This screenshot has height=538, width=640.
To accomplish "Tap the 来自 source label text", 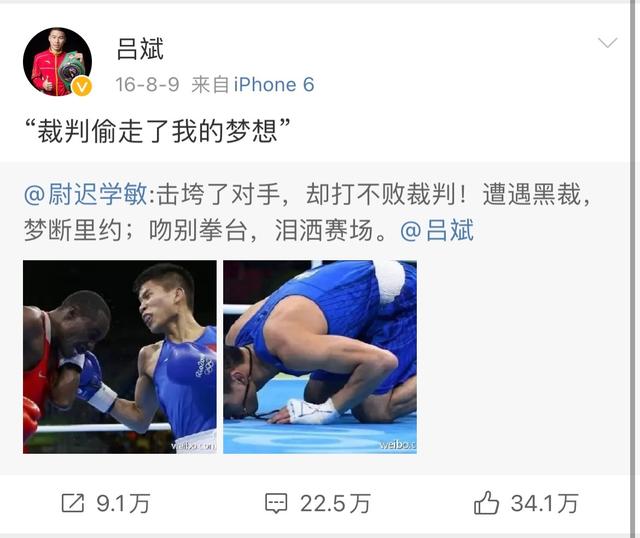I will 210,84.
